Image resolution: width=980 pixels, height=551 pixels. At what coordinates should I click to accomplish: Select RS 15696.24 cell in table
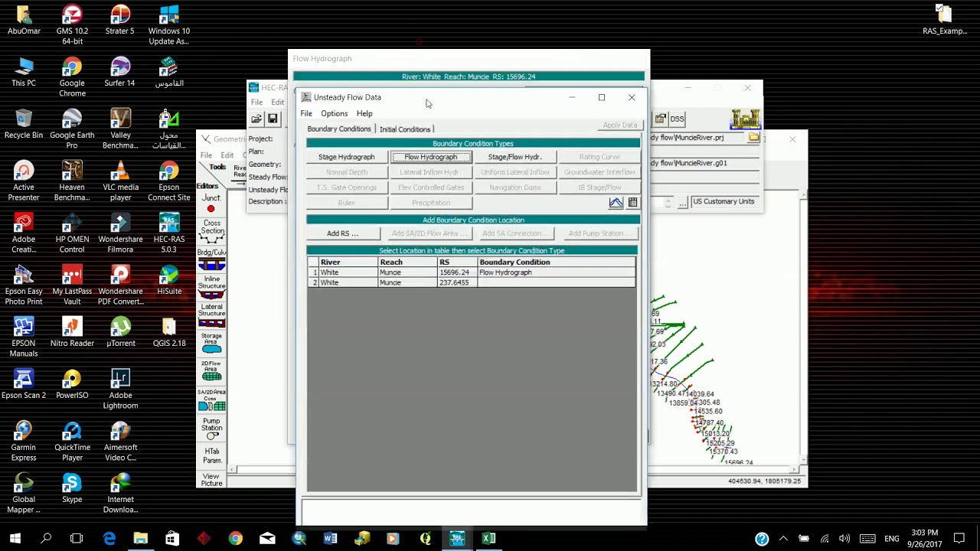point(457,272)
